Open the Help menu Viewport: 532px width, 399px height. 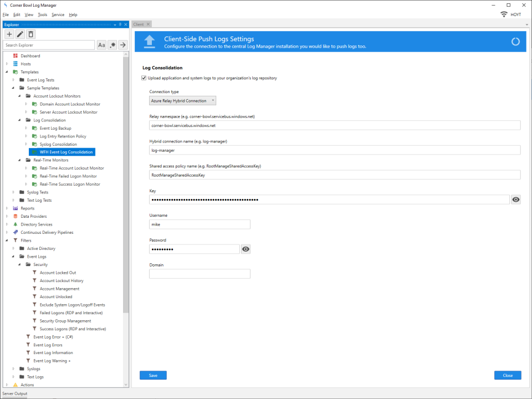tap(73, 14)
